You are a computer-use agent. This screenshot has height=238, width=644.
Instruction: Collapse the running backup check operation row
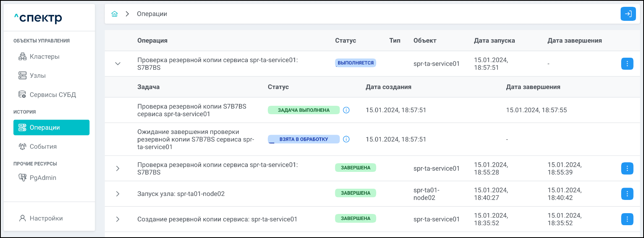click(x=118, y=64)
